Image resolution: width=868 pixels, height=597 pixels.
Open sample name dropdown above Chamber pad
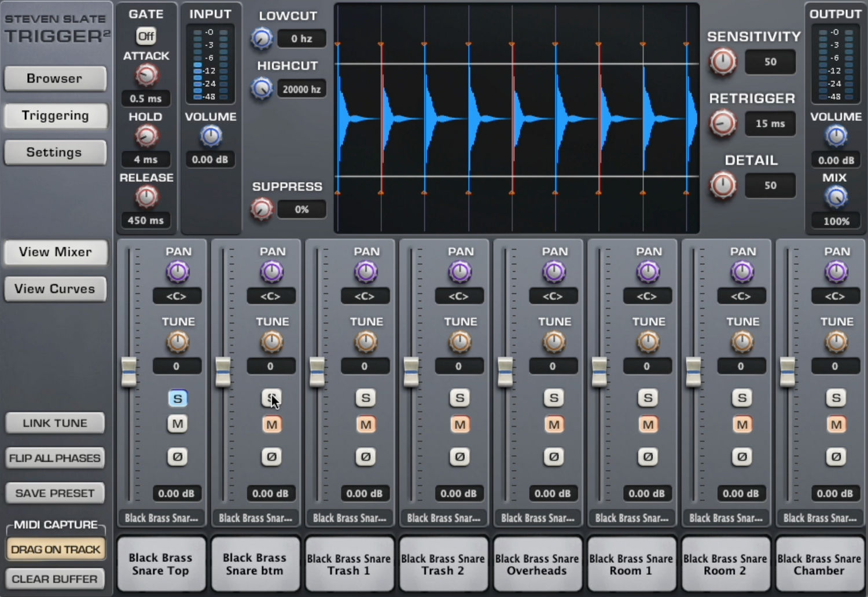pyautogui.click(x=820, y=518)
